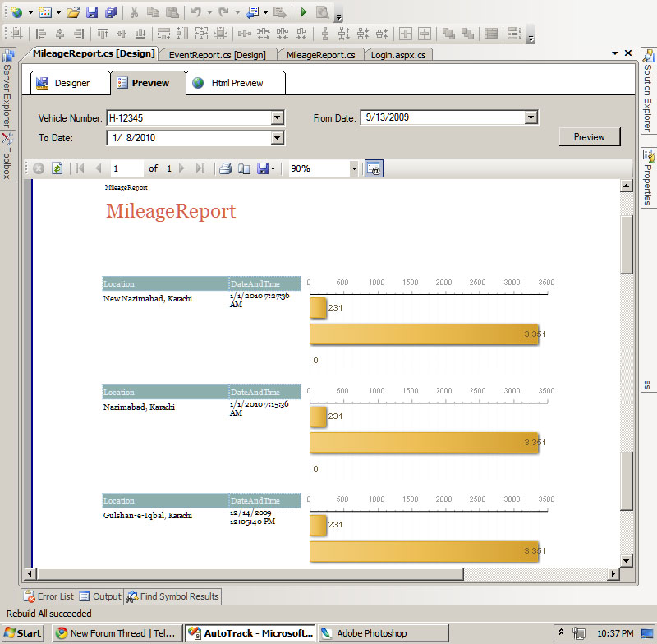Click the Windows Start button
This screenshot has height=644, width=657.
(24, 633)
